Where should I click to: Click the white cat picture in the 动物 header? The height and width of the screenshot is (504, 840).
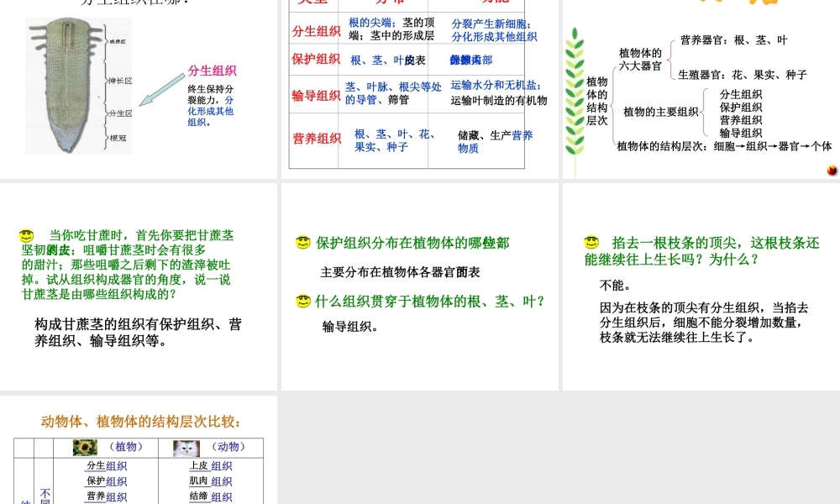coord(186,448)
